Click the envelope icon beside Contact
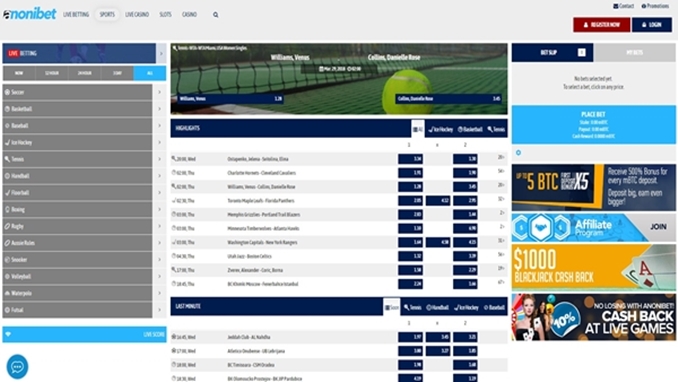678x382 pixels. (616, 6)
